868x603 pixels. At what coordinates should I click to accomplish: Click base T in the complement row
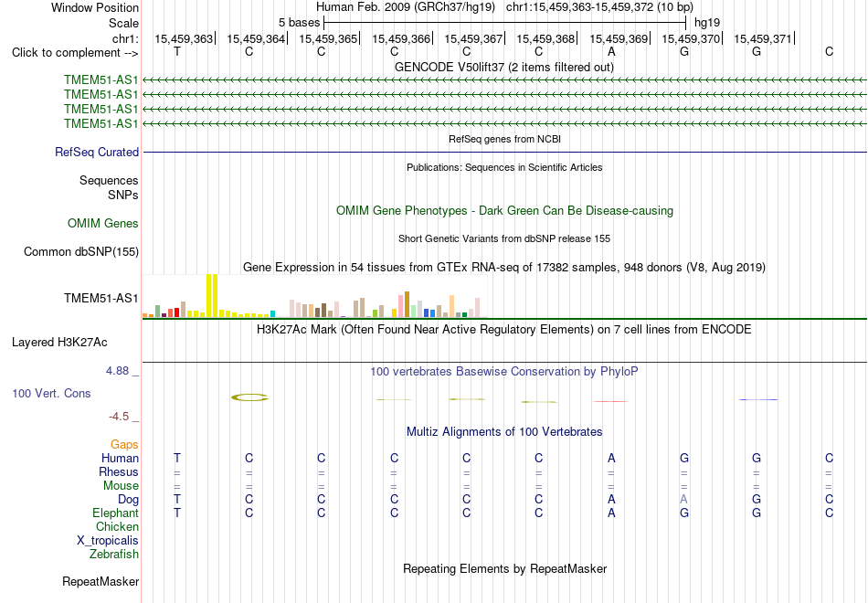(x=177, y=51)
